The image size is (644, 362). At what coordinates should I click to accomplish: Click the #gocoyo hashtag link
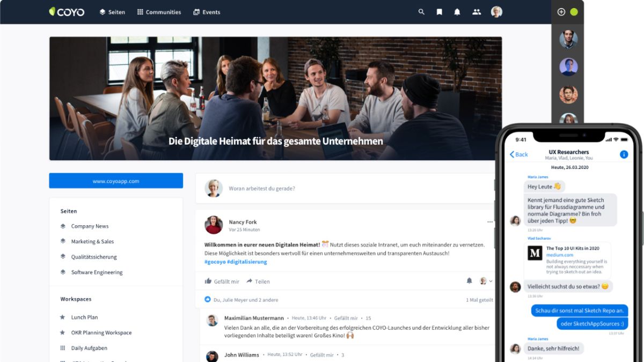point(214,262)
